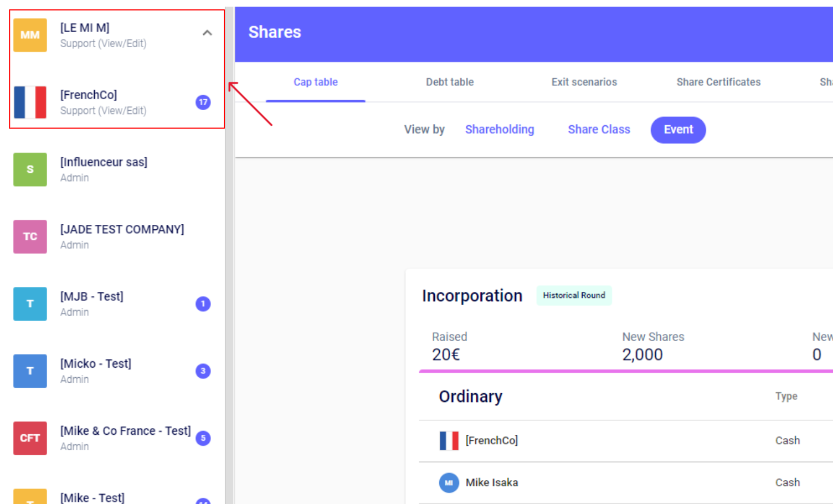
Task: Click the red CFT company avatar
Action: [x=30, y=438]
